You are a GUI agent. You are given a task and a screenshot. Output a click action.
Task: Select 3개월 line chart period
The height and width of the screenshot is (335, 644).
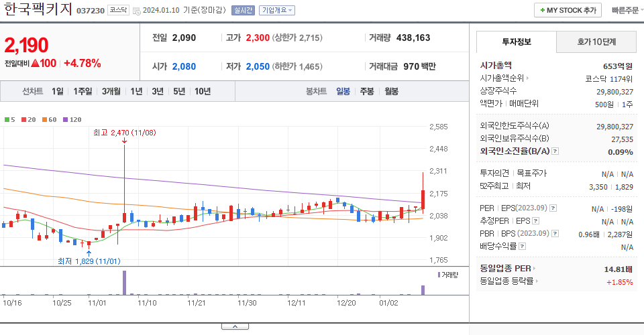pos(111,91)
